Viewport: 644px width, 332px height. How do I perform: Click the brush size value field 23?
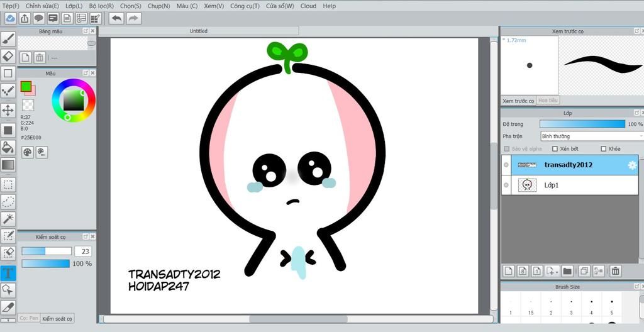click(84, 251)
